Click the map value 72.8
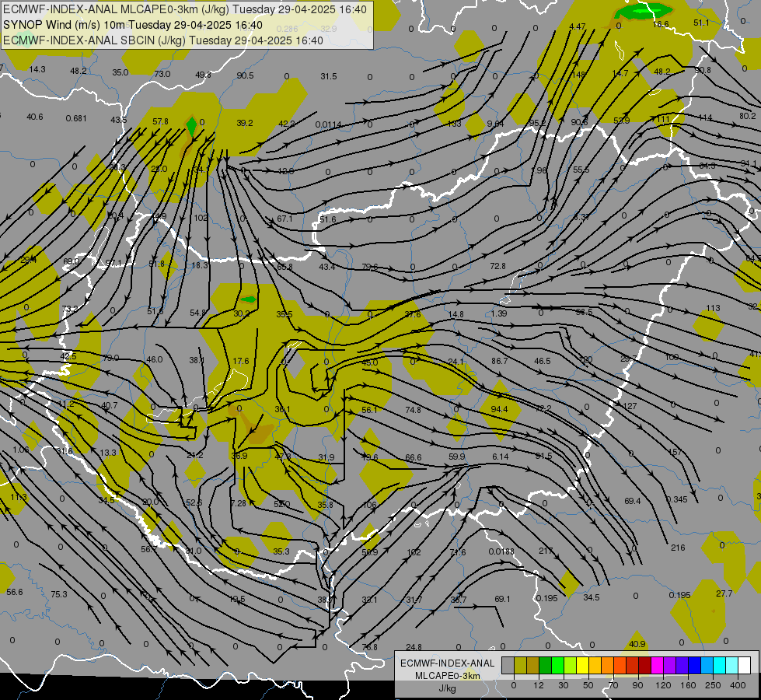 click(x=497, y=266)
